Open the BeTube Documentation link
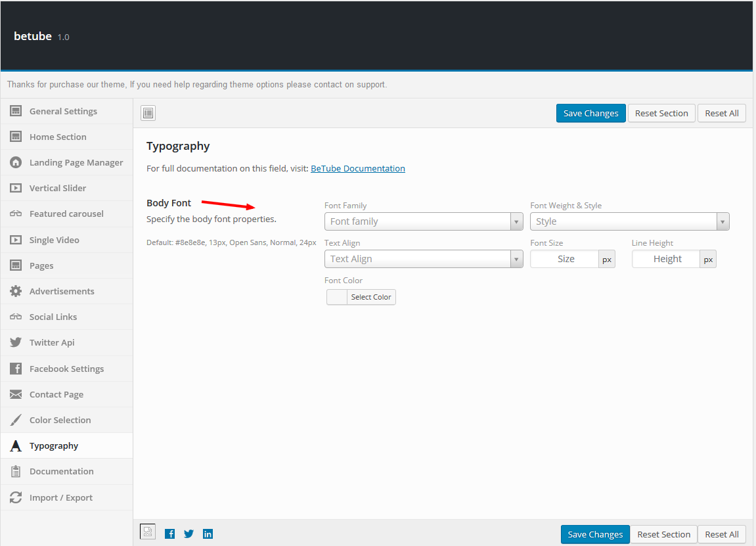Viewport: 756px width, 546px height. coord(357,168)
